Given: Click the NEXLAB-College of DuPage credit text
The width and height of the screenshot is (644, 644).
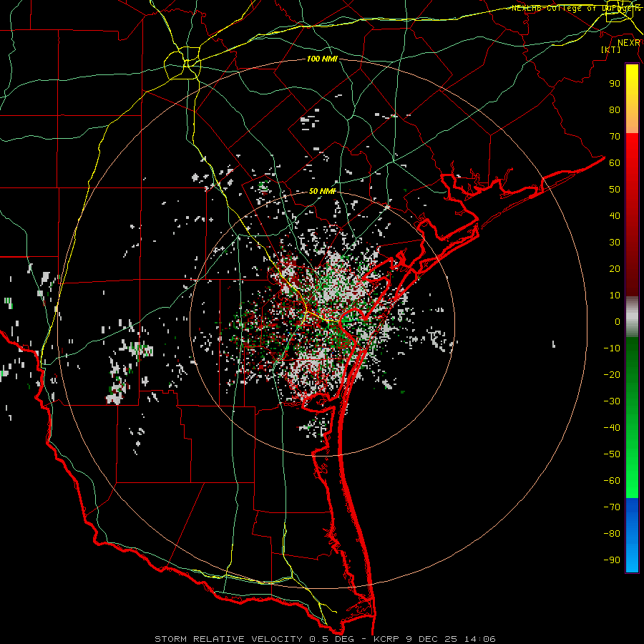Looking at the screenshot, I should [x=576, y=8].
